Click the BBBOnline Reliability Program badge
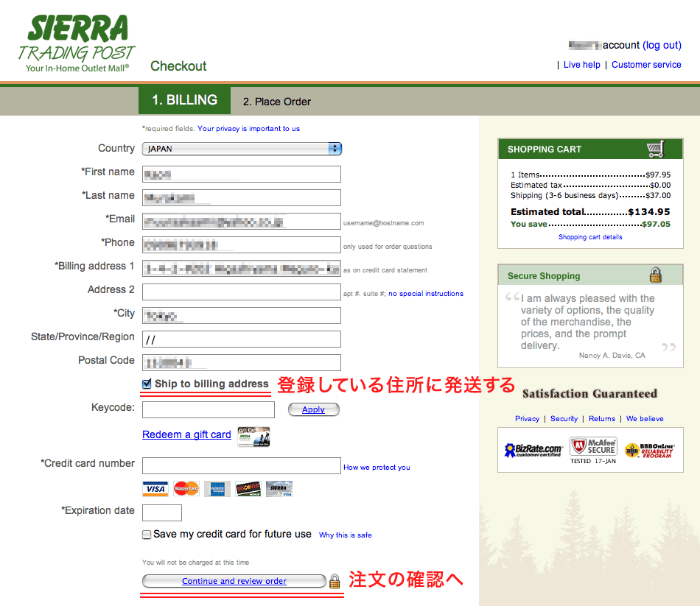Image resolution: width=700 pixels, height=606 pixels. pyautogui.click(x=648, y=450)
